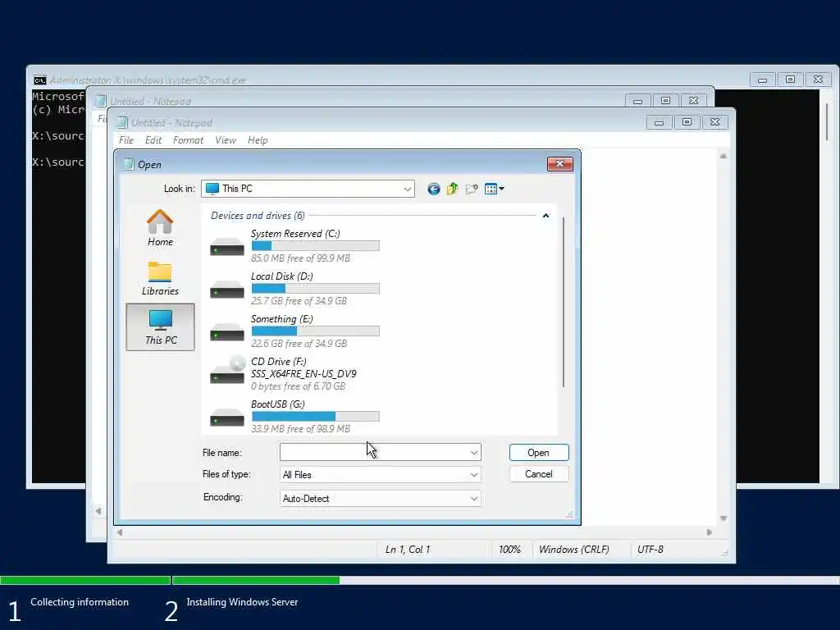Select the System Reserved (C:) drive icon

tap(226, 247)
